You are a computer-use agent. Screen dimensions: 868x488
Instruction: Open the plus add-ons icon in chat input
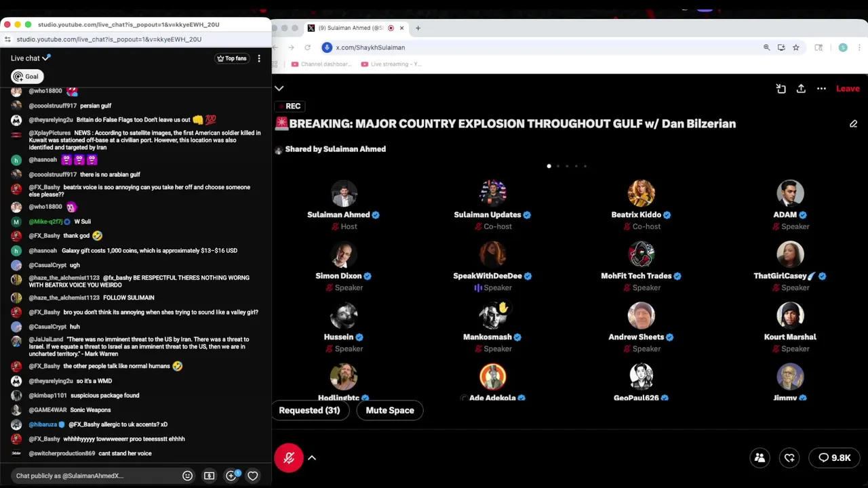click(231, 476)
